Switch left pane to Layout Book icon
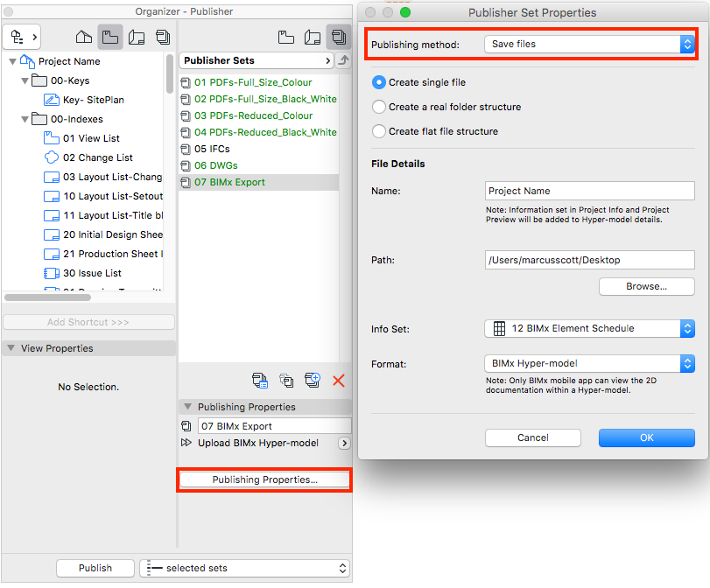 click(137, 37)
